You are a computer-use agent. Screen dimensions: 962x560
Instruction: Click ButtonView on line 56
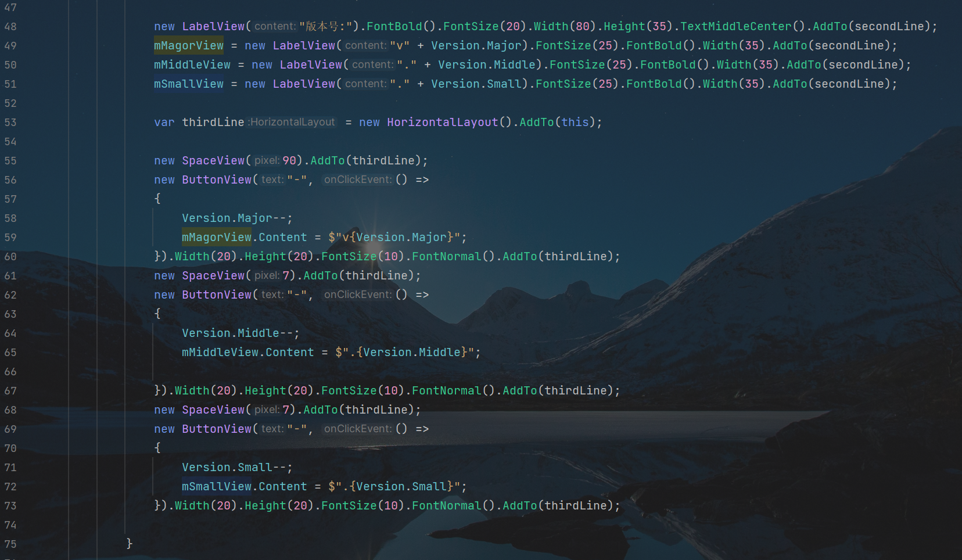click(x=217, y=180)
